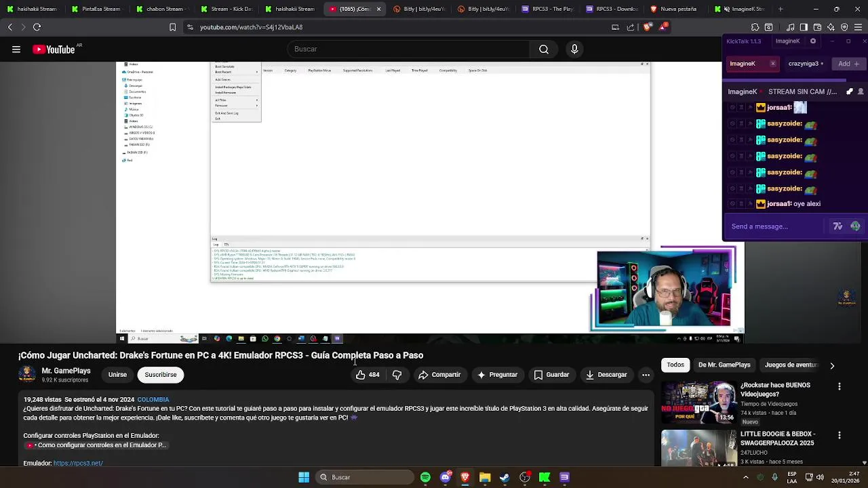Open the YouTube hamburger guide menu
This screenshot has height=488, width=868.
click(16, 49)
